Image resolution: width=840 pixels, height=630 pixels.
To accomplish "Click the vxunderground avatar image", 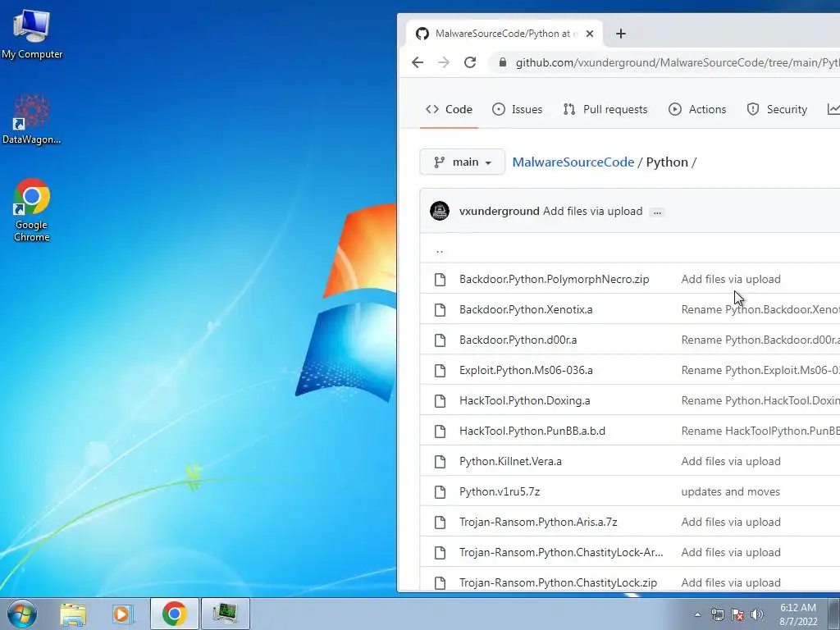I will click(440, 211).
